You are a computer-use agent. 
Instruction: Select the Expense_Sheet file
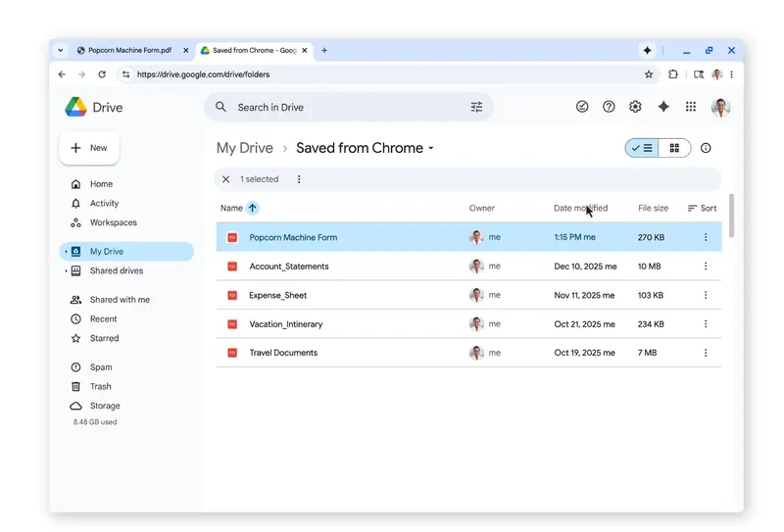[469, 295]
